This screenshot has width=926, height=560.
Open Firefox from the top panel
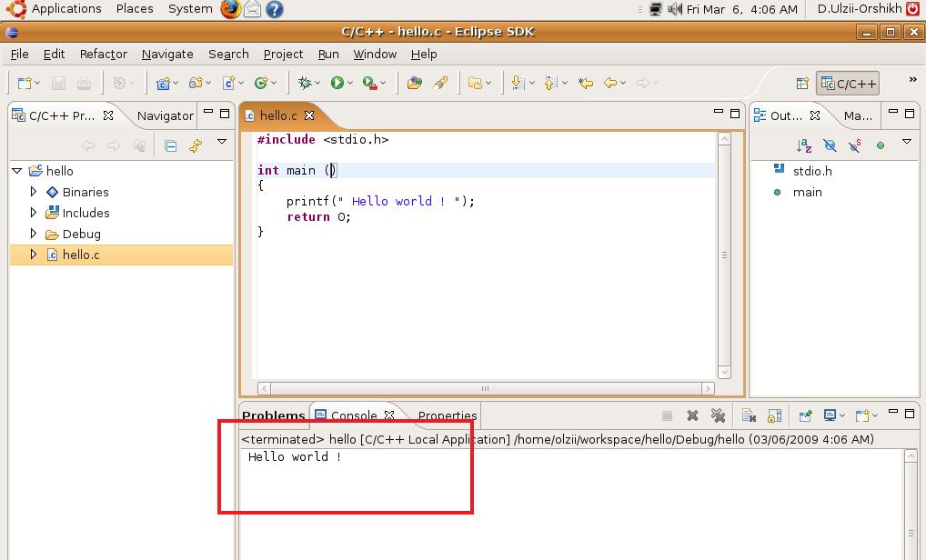pos(230,9)
